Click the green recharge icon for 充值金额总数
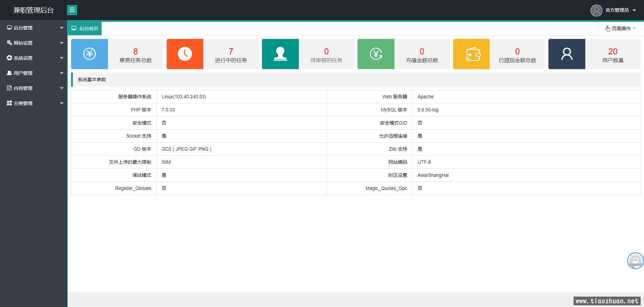 click(x=376, y=54)
